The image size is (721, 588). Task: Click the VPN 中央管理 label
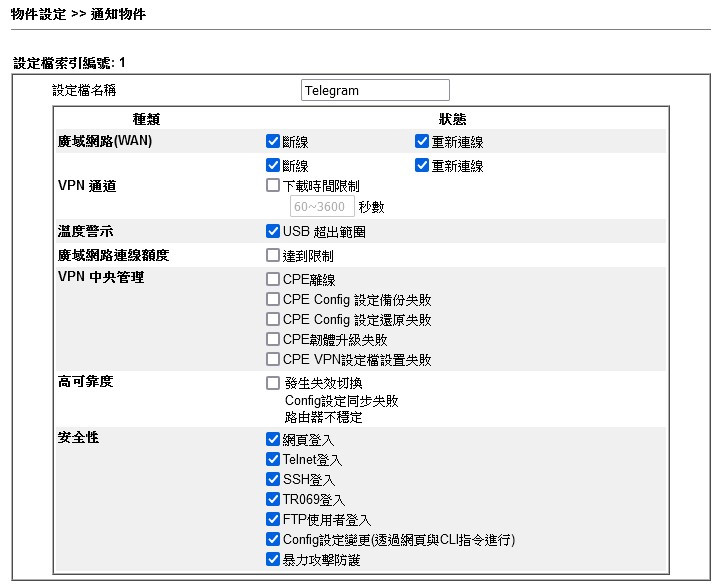tap(101, 277)
